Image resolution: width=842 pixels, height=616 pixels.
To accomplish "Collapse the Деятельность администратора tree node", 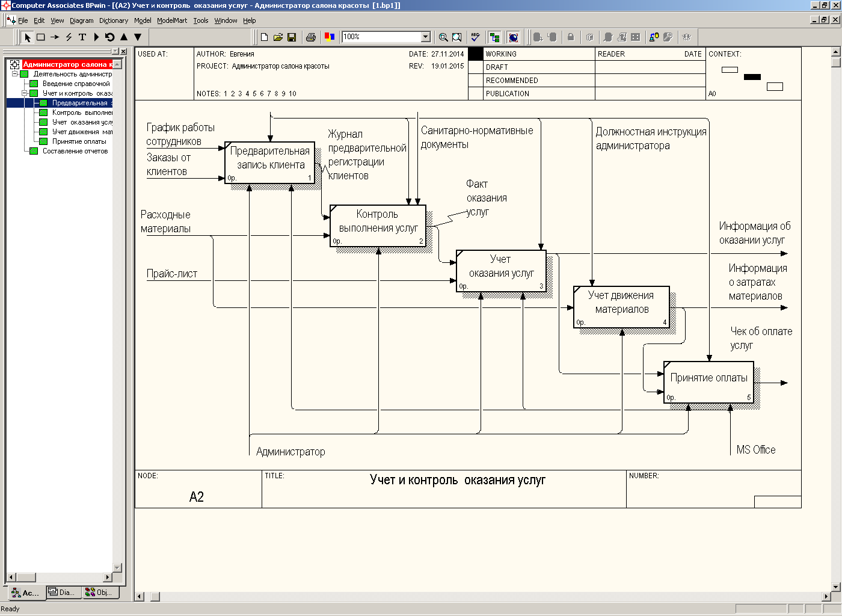I will pyautogui.click(x=15, y=74).
